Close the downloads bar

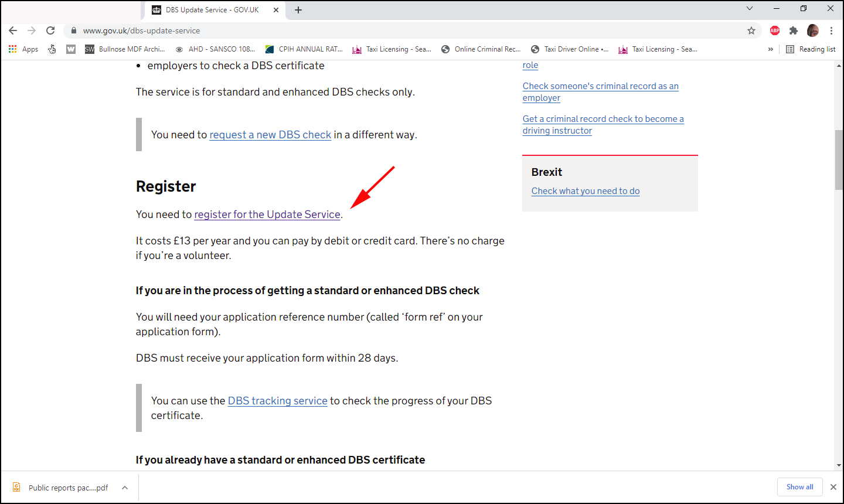point(833,487)
